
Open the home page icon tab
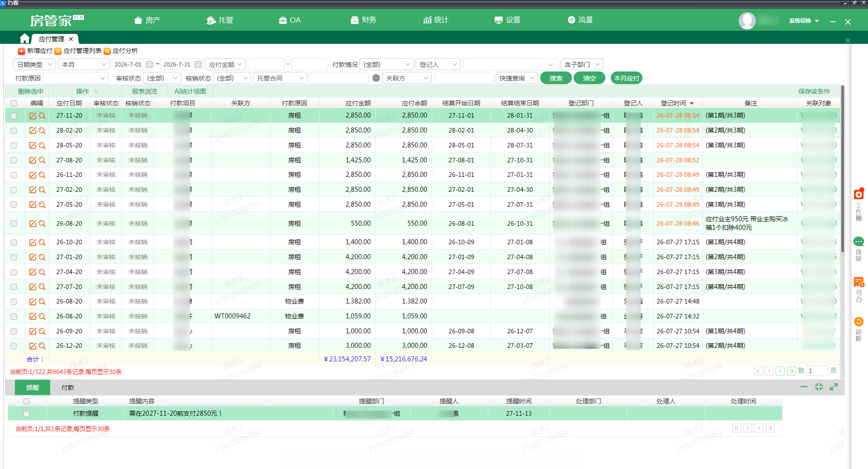coord(25,39)
